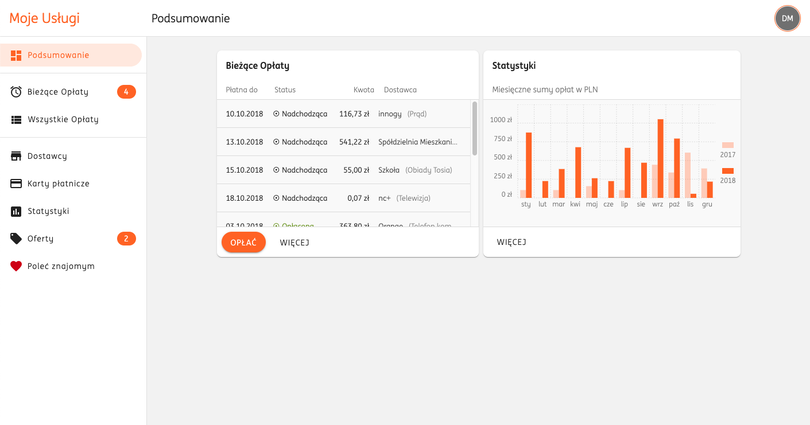Screen dimensions: 810x425
Task: Toggle the 2017 legend swatch in chart
Action: pyautogui.click(x=728, y=145)
